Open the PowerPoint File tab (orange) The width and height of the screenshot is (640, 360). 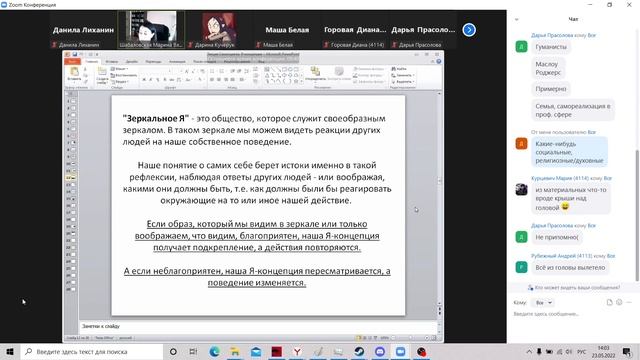click(72, 61)
